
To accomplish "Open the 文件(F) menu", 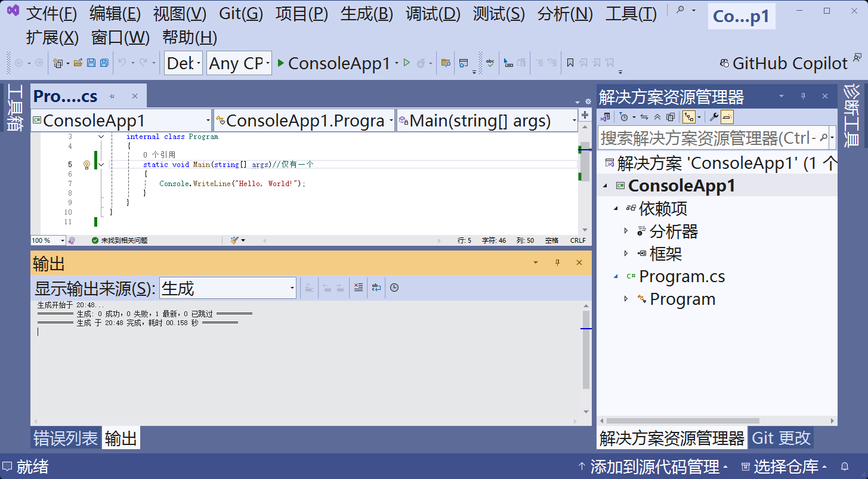I will point(51,14).
